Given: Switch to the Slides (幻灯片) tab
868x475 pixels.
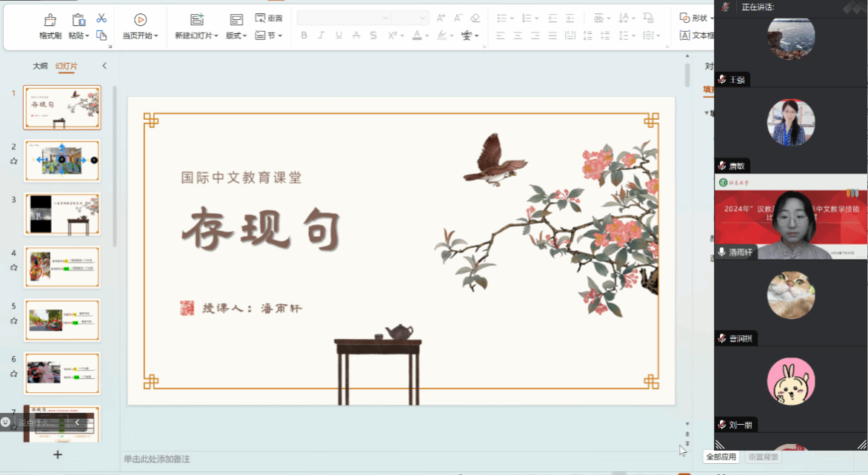Looking at the screenshot, I should 66,66.
